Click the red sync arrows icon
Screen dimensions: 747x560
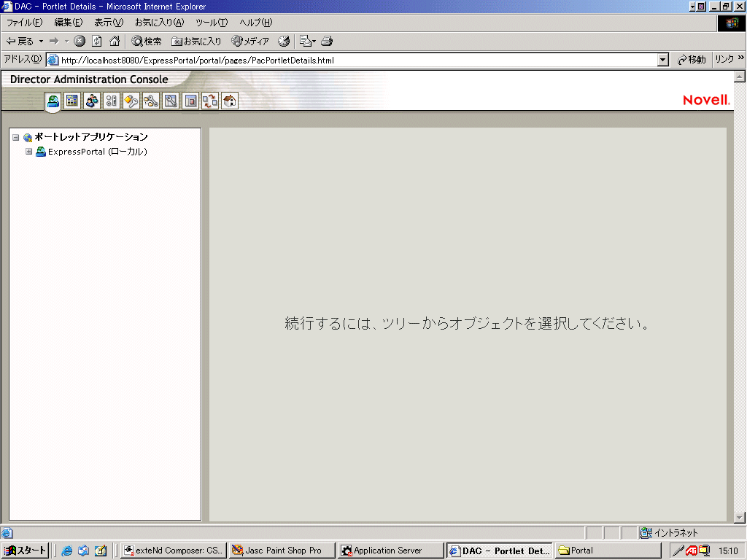[210, 101]
